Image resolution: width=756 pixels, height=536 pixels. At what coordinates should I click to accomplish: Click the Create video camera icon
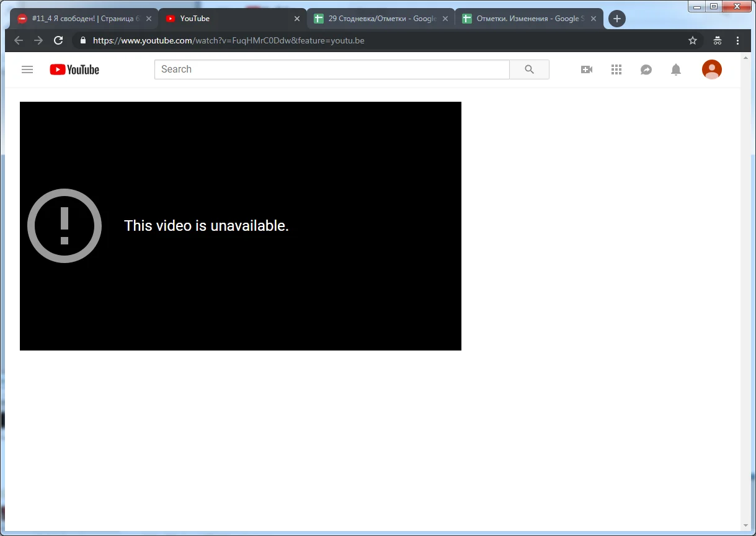tap(586, 69)
